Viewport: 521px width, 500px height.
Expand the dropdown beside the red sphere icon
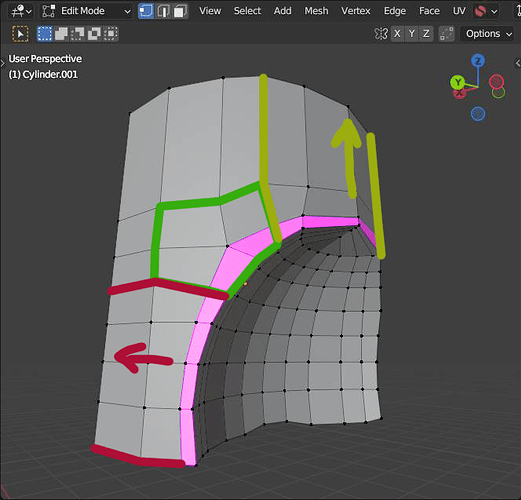pos(495,12)
